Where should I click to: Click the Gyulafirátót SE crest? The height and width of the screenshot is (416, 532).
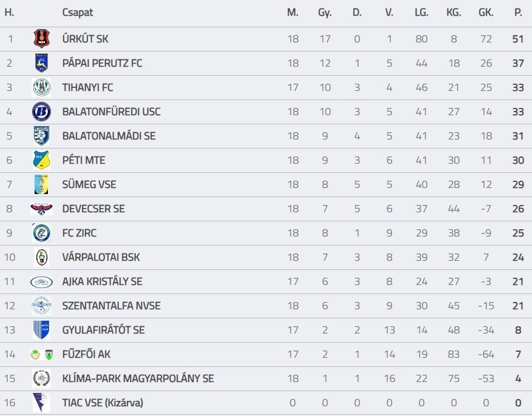coord(41,330)
